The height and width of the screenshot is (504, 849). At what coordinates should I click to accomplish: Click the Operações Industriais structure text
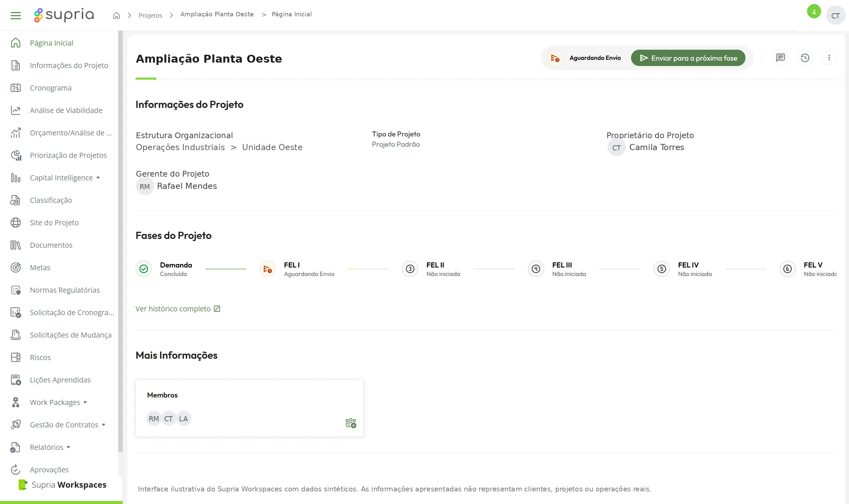[180, 147]
